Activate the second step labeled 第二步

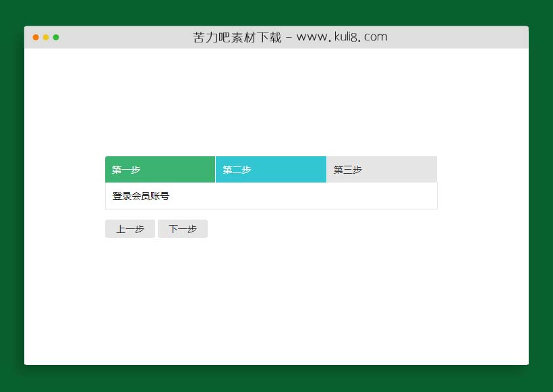(x=270, y=169)
